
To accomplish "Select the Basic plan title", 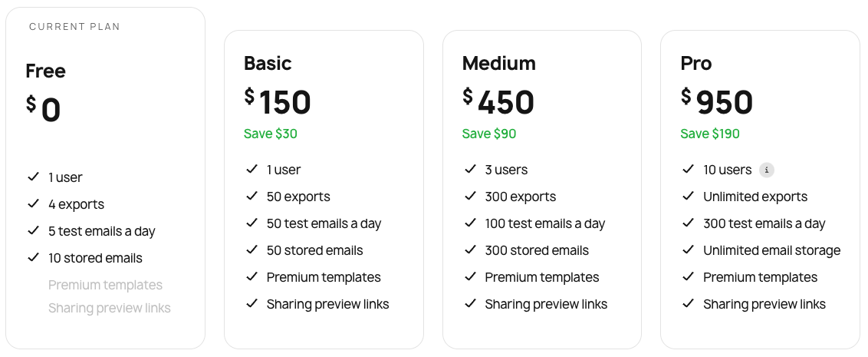I will click(x=268, y=63).
